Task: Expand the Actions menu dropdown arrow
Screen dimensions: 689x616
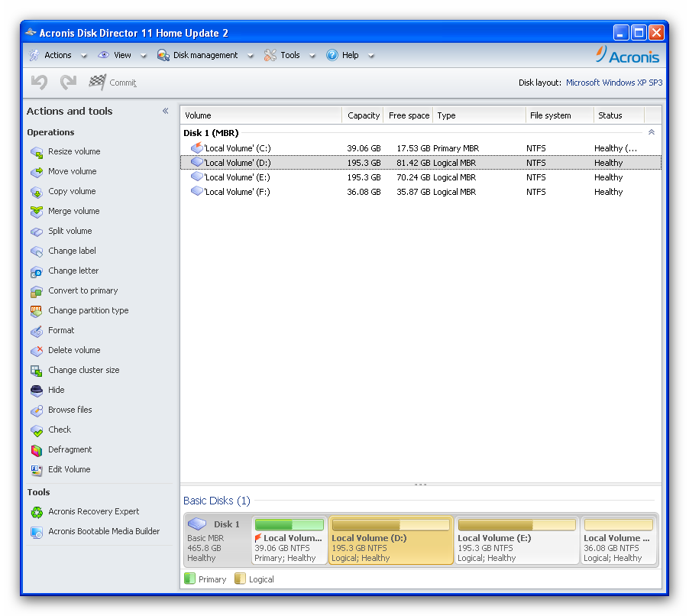Action: click(84, 56)
